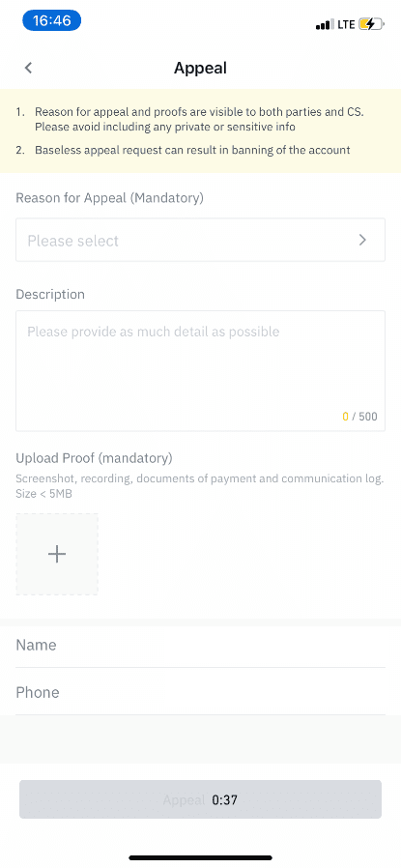The height and width of the screenshot is (868, 401).
Task: Tap the dashed upload thumbnail box
Action: (57, 554)
